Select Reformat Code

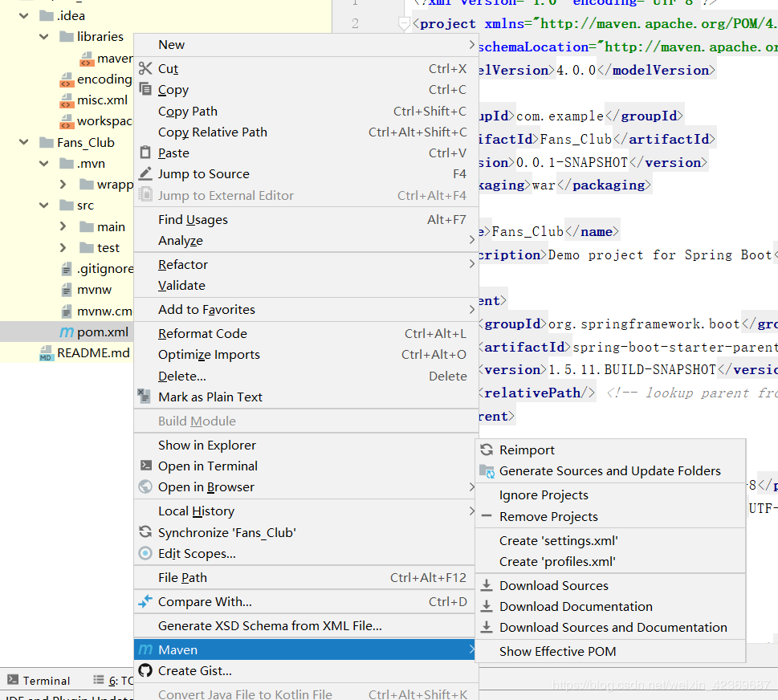pyautogui.click(x=306, y=333)
